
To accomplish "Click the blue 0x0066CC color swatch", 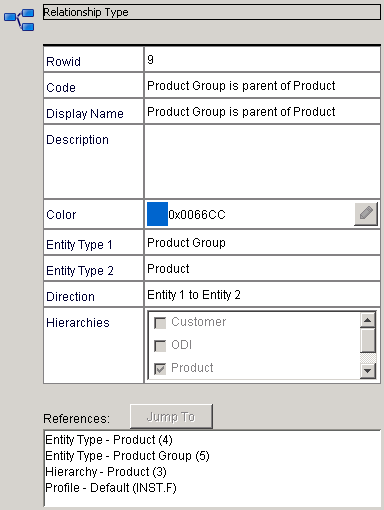I will point(157,214).
